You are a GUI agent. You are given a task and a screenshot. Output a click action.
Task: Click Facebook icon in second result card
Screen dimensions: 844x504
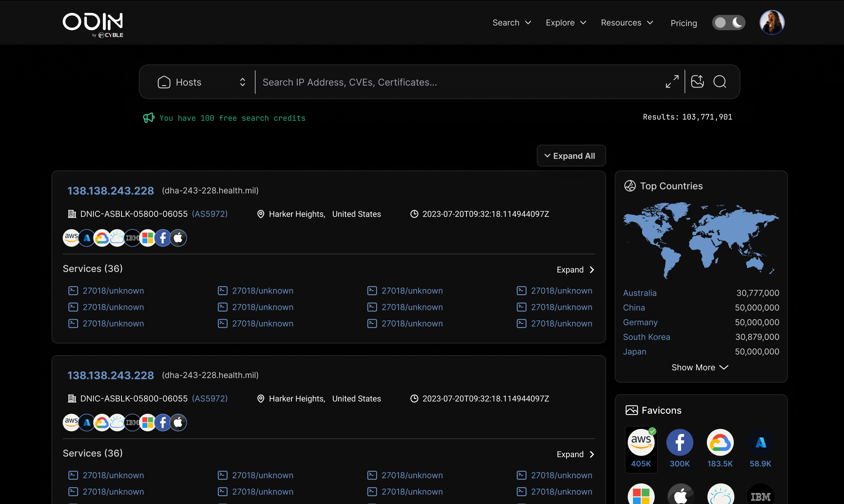click(163, 422)
